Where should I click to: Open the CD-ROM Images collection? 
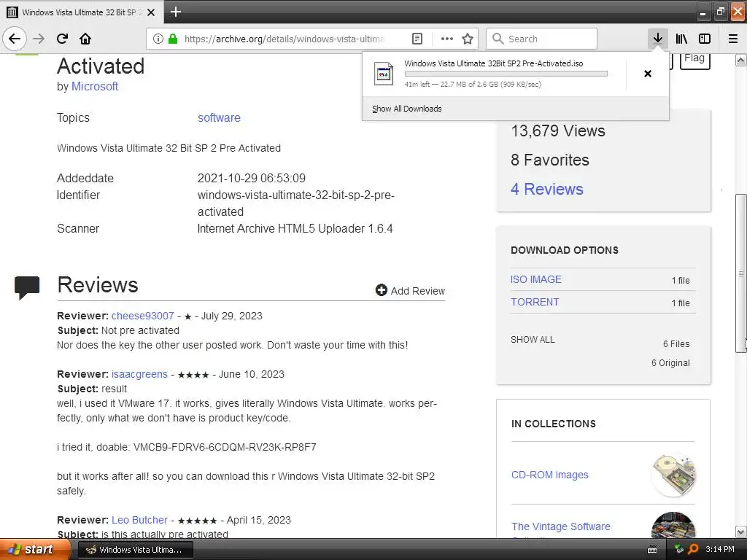(550, 475)
